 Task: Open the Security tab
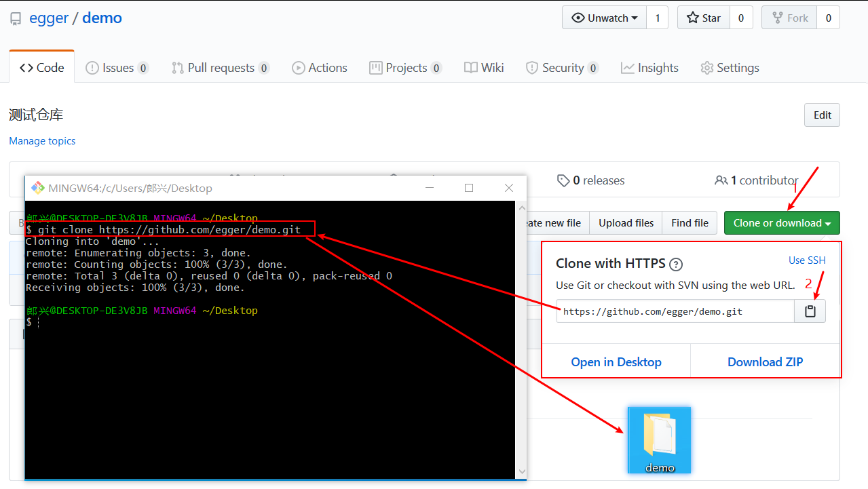point(562,68)
